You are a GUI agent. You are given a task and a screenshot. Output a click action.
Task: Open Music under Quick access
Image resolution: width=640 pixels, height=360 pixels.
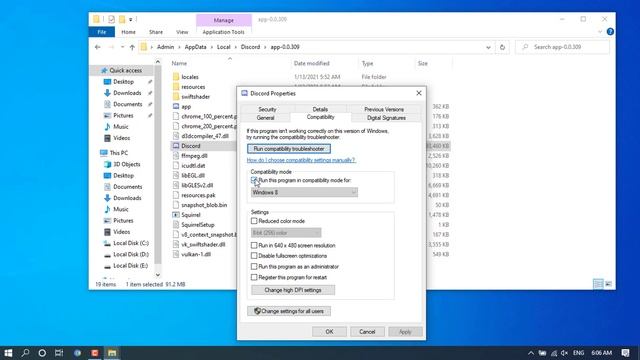click(x=120, y=127)
